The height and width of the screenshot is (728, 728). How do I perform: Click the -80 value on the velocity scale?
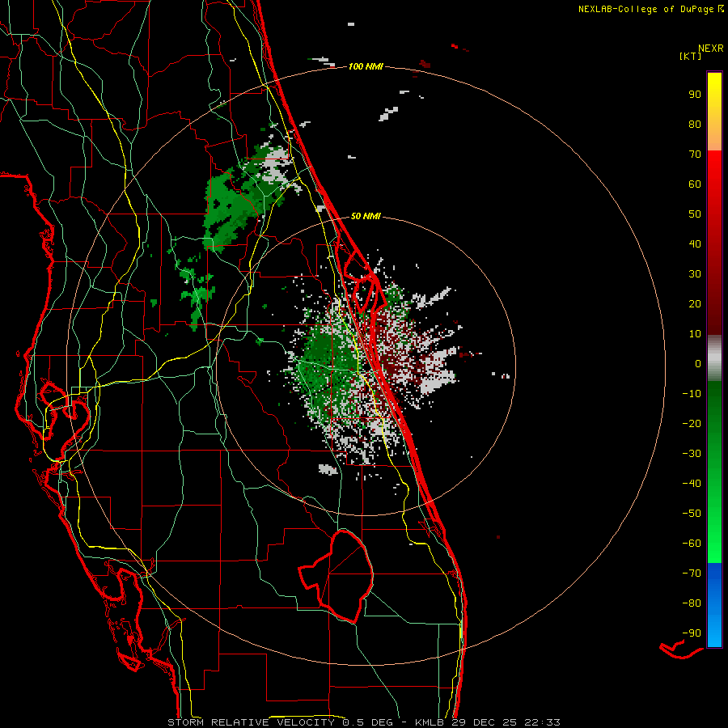692,603
